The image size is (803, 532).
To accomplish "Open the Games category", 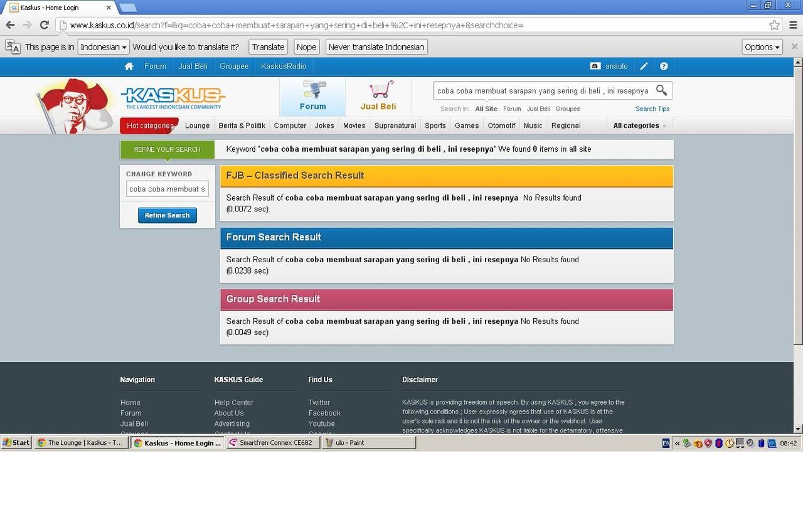I will click(467, 125).
